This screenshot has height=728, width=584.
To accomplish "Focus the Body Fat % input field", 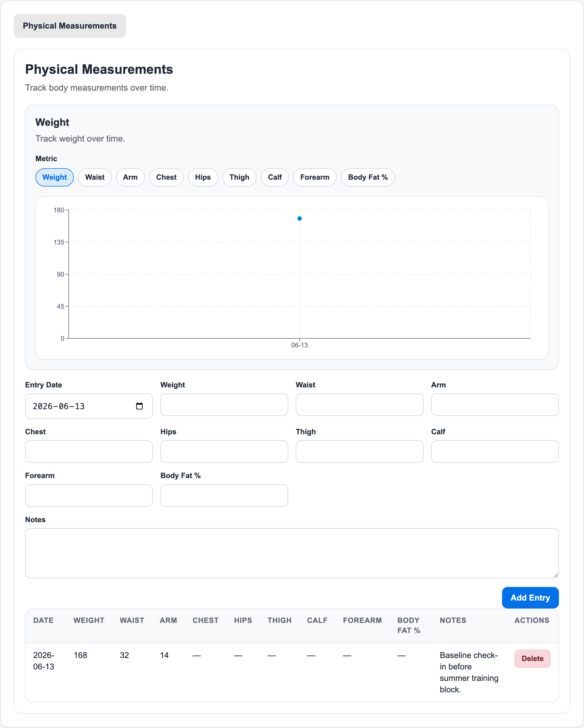I will coord(224,495).
